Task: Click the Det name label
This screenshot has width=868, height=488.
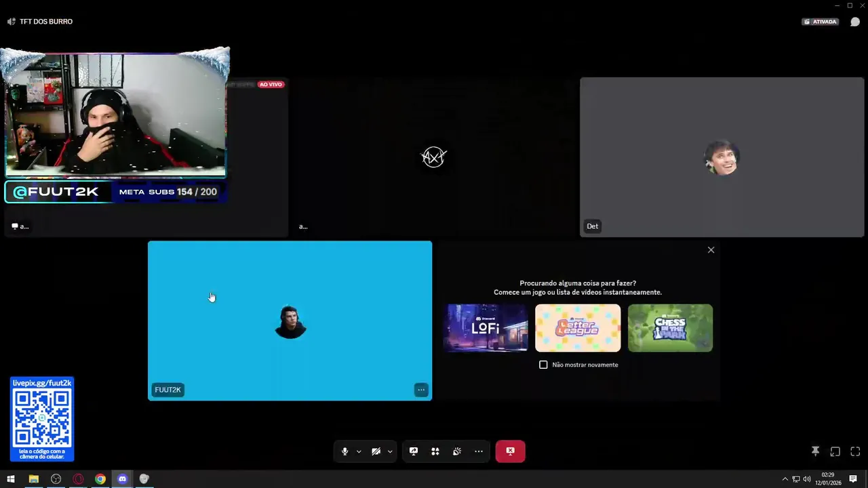Action: tap(593, 226)
